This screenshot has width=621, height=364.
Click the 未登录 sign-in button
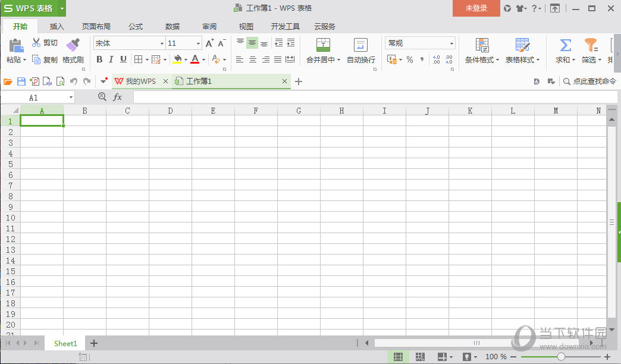coord(476,8)
